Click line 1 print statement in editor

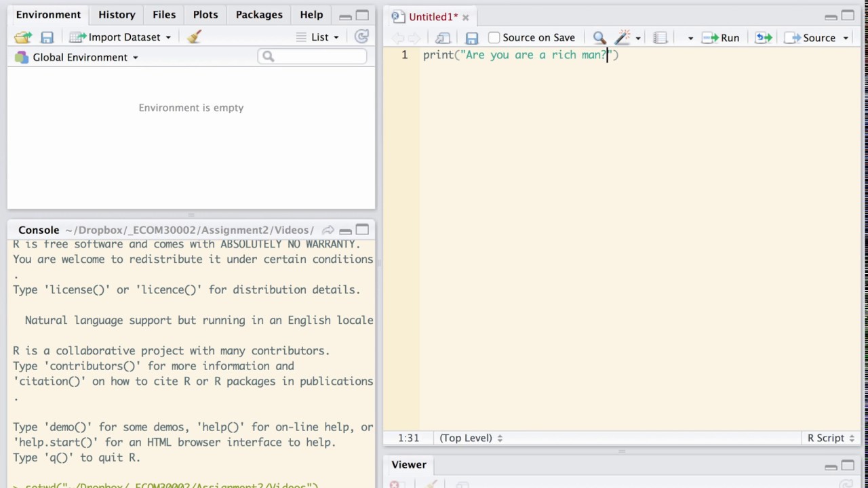pyautogui.click(x=521, y=55)
